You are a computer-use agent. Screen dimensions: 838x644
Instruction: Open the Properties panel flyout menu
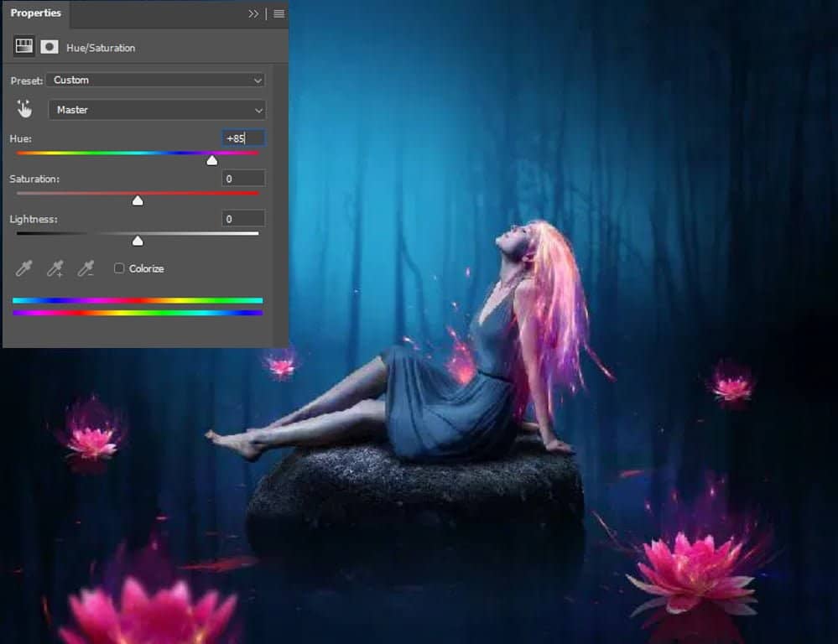tap(278, 14)
